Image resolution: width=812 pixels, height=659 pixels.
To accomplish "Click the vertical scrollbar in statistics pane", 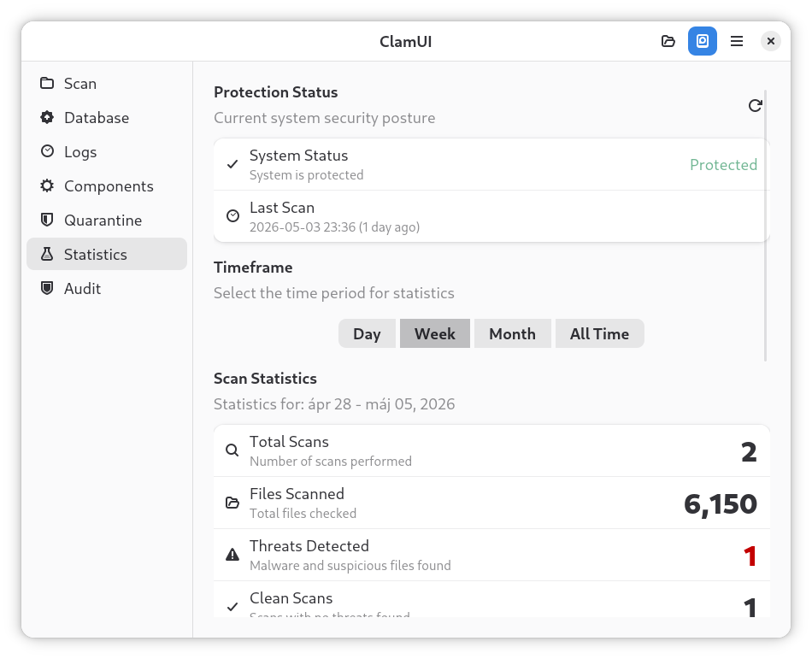I will tap(765, 226).
